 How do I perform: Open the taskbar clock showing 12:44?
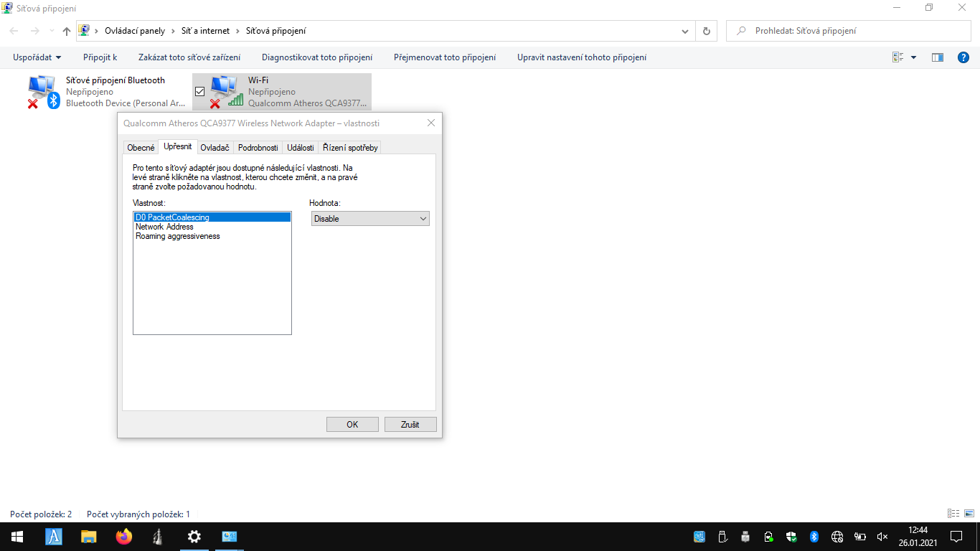[918, 537]
